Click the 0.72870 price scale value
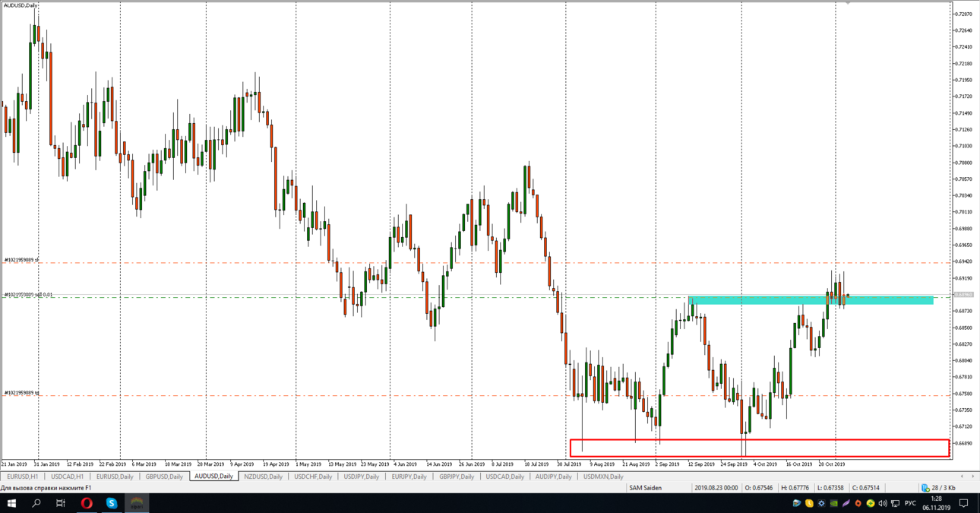The height and width of the screenshot is (513, 980). pyautogui.click(x=963, y=14)
